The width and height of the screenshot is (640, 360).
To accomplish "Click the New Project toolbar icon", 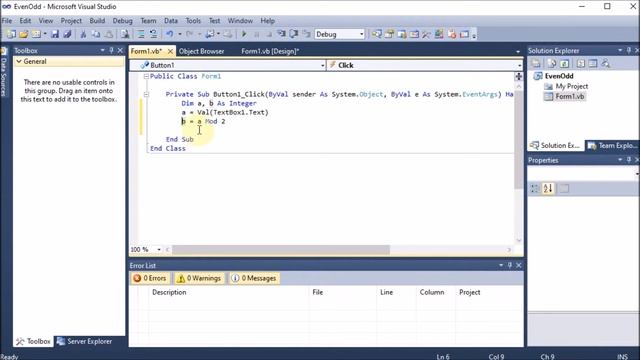I will tap(11, 34).
